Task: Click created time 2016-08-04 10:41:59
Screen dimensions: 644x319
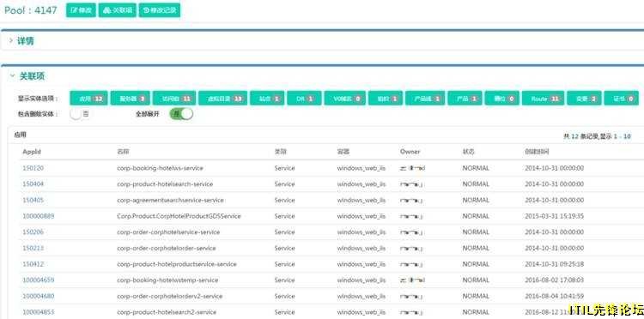Action: 554,296
